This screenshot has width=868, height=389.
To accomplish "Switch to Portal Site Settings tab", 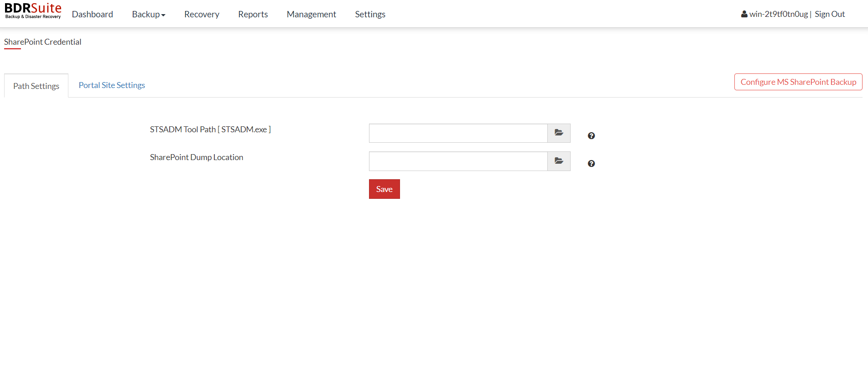I will (x=112, y=85).
